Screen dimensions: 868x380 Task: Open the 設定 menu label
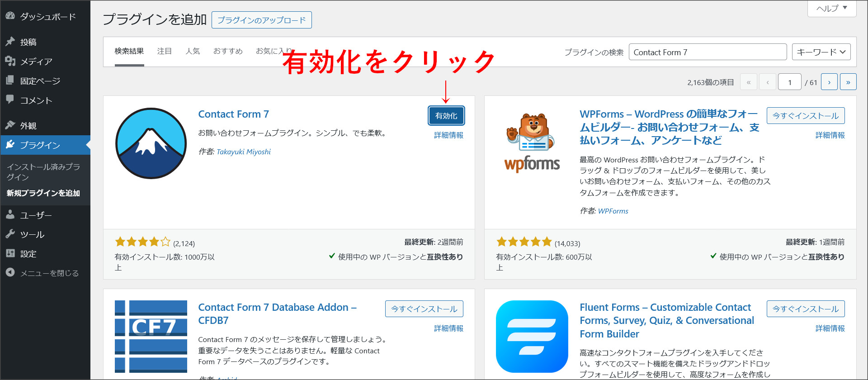[28, 254]
